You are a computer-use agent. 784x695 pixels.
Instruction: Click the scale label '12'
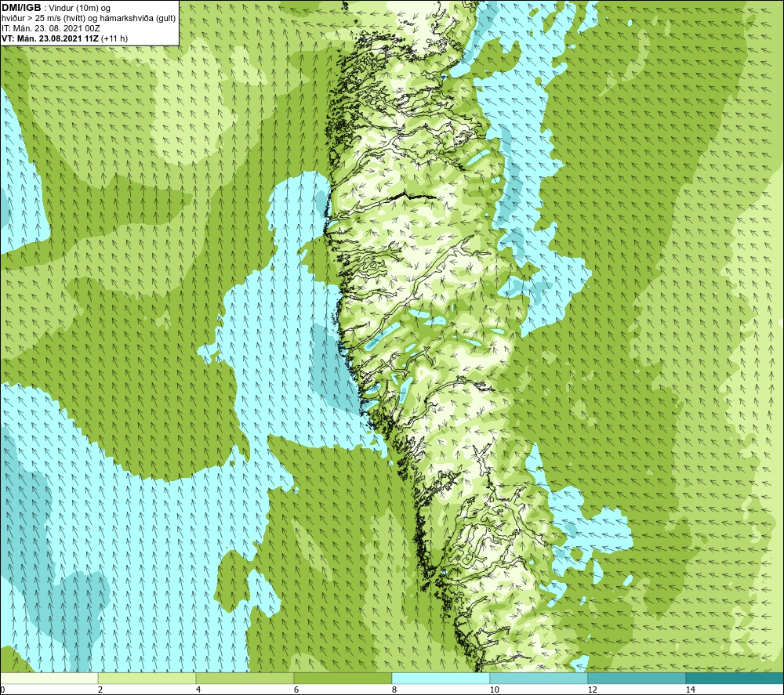(x=593, y=690)
